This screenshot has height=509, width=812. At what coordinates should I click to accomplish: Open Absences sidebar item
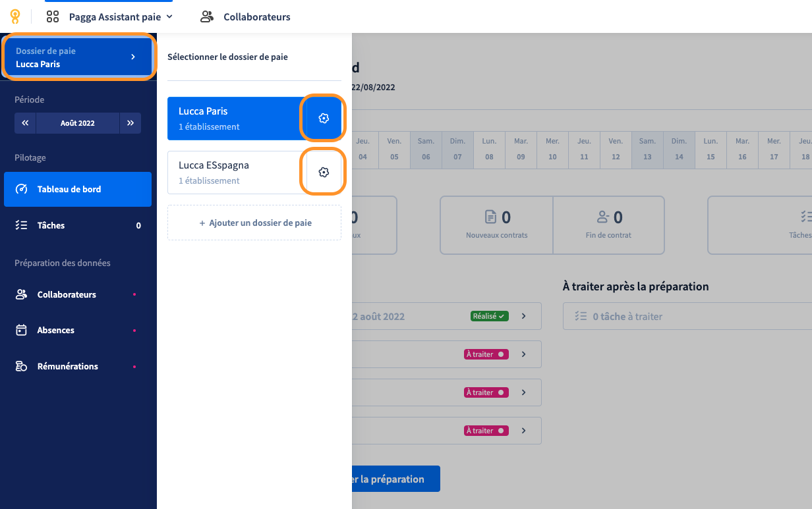(78, 330)
